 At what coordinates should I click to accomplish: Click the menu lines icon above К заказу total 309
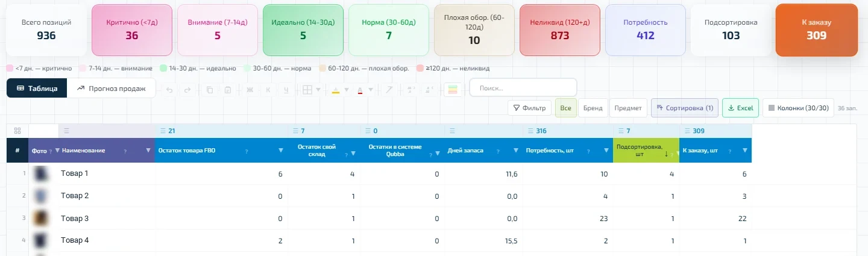click(x=687, y=131)
